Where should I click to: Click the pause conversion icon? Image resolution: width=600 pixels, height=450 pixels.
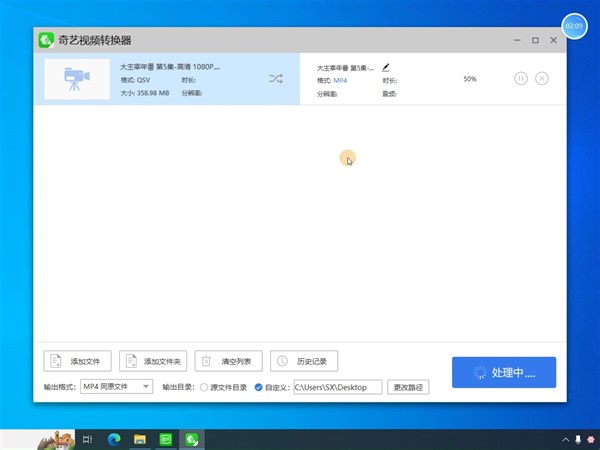point(521,78)
